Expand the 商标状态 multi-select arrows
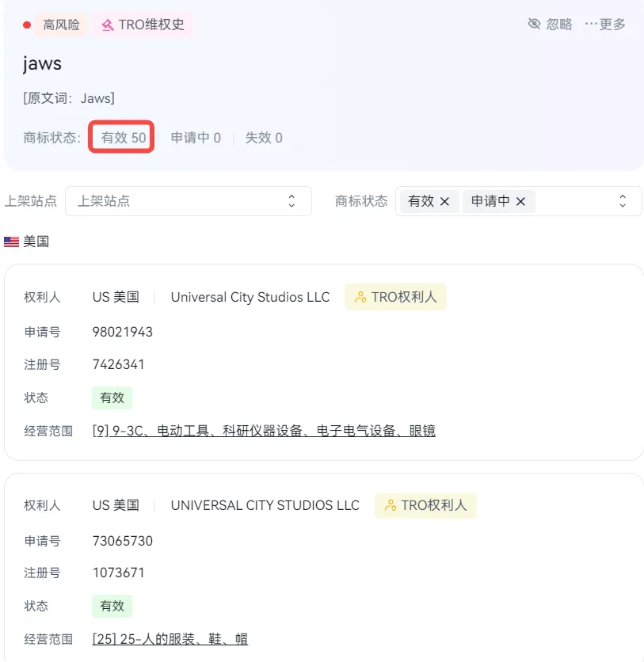The image size is (644, 662). click(x=623, y=201)
